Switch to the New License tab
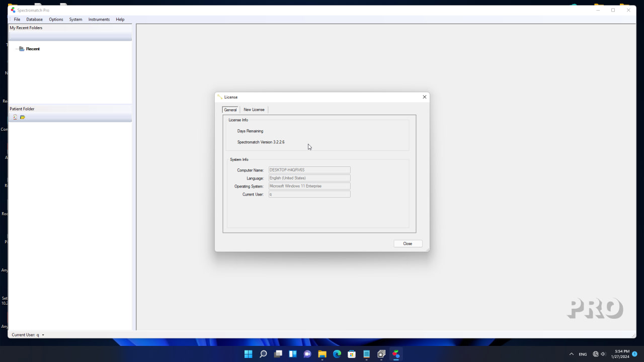The height and width of the screenshot is (362, 644). 254,110
